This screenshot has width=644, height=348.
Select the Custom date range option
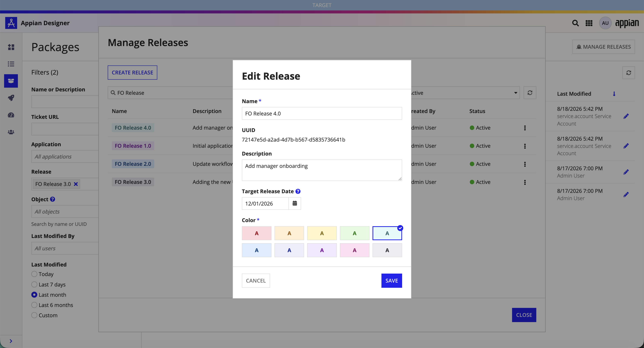click(34, 315)
